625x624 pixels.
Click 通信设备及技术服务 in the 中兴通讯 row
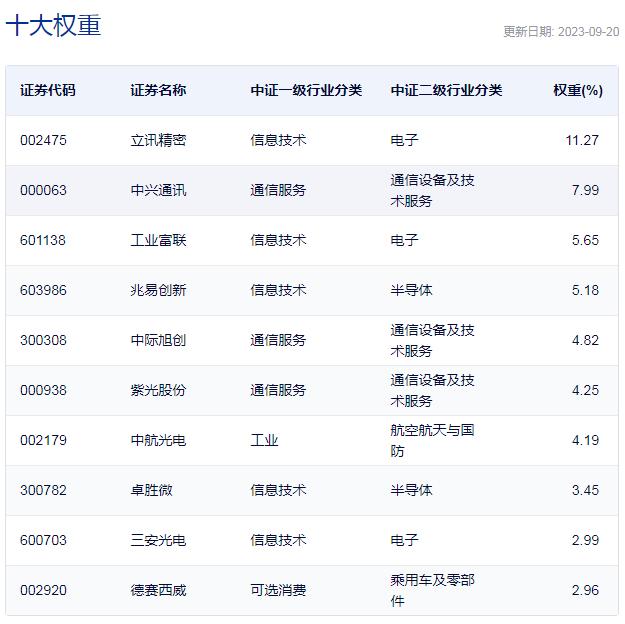[x=432, y=190]
